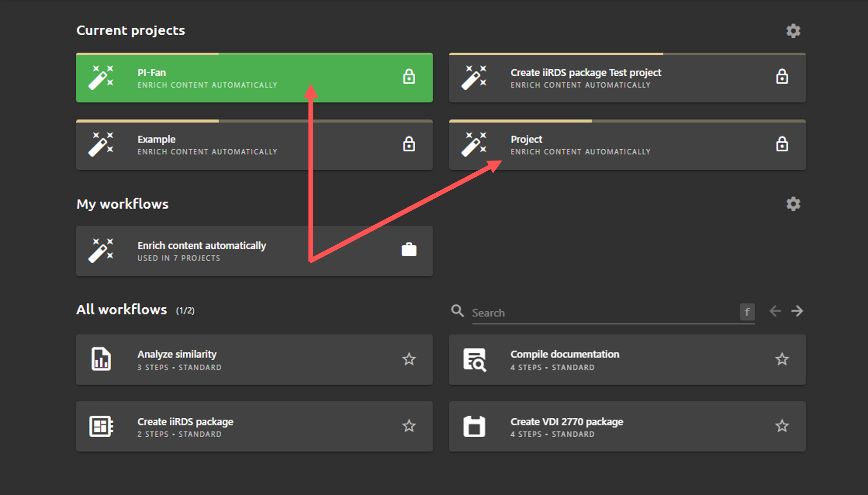Viewport: 868px width, 495px height.
Task: Click the Create iiRDS package grid icon
Action: [101, 426]
